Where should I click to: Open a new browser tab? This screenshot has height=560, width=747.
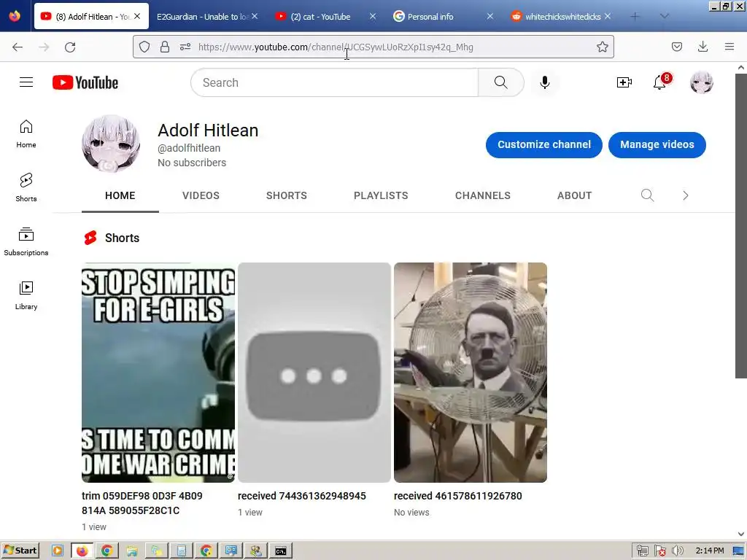635,17
